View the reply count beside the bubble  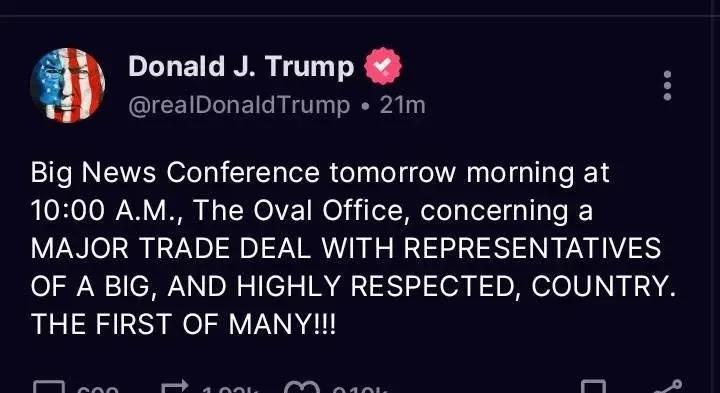click(x=101, y=389)
